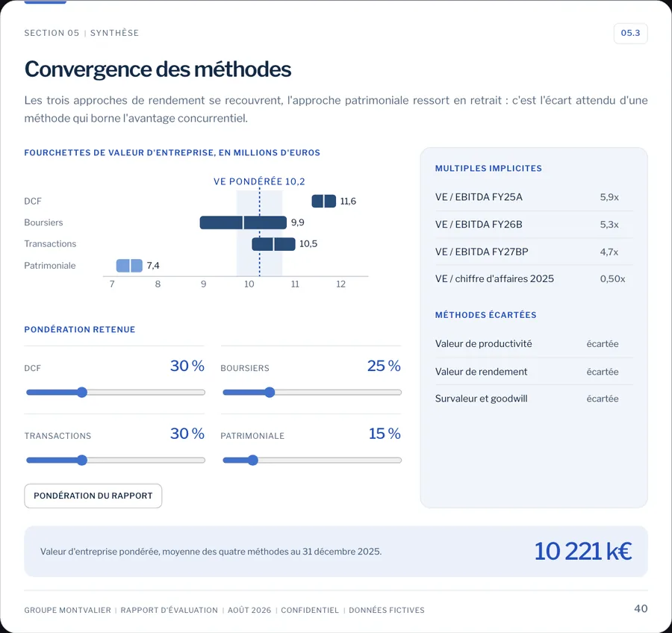Image resolution: width=672 pixels, height=633 pixels.
Task: Click the '0,50x' multiple value
Action: (612, 279)
